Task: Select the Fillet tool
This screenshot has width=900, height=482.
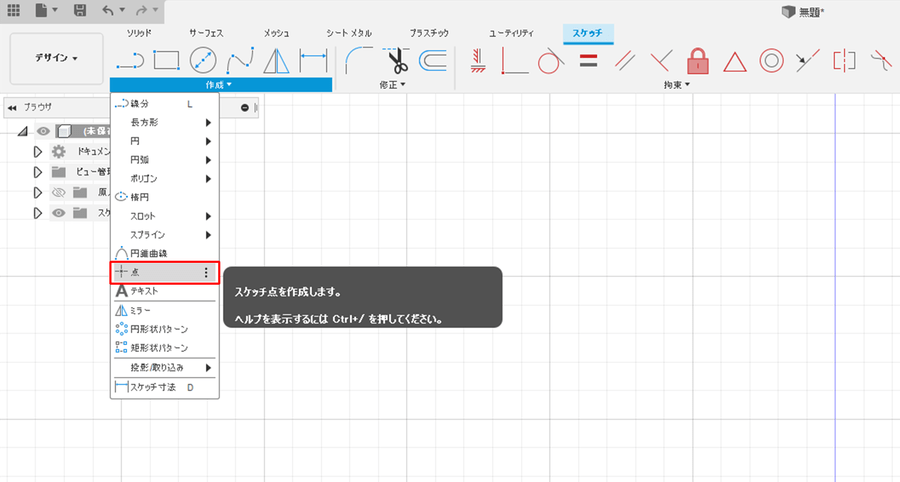Action: tap(359, 60)
